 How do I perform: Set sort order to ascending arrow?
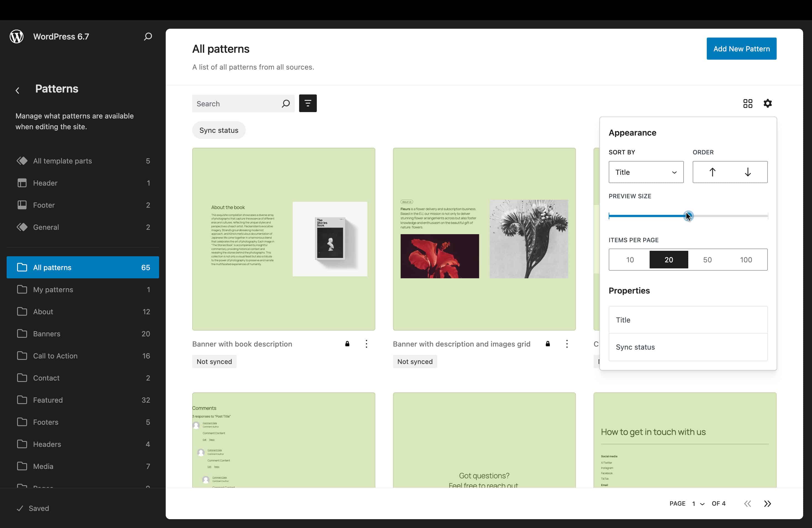[712, 172]
